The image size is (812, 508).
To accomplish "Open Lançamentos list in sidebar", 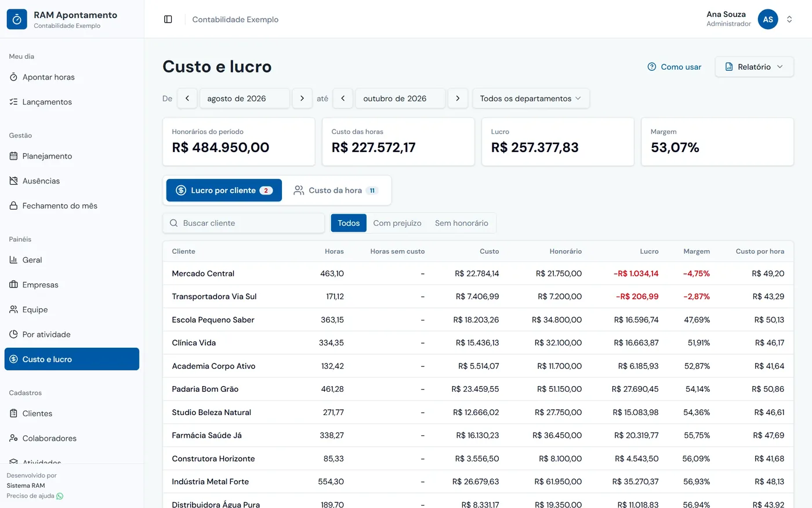I will (72, 102).
